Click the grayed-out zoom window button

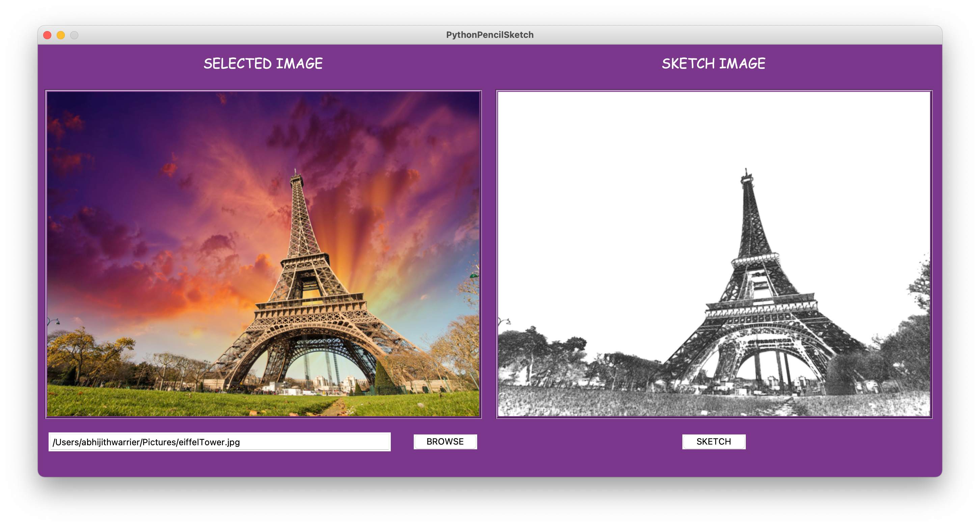74,35
